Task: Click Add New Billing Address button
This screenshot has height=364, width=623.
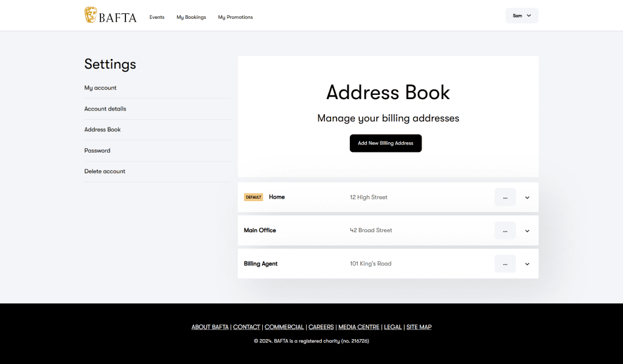Action: click(385, 143)
